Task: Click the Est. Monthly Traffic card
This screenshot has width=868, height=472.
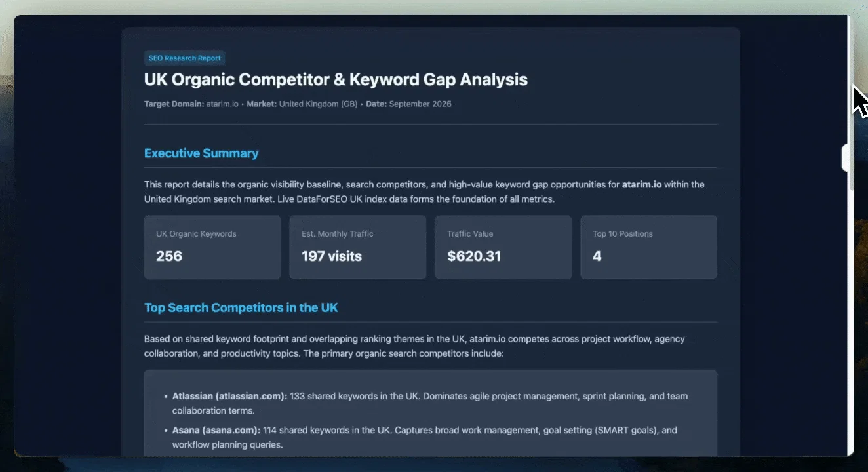Action: click(358, 247)
